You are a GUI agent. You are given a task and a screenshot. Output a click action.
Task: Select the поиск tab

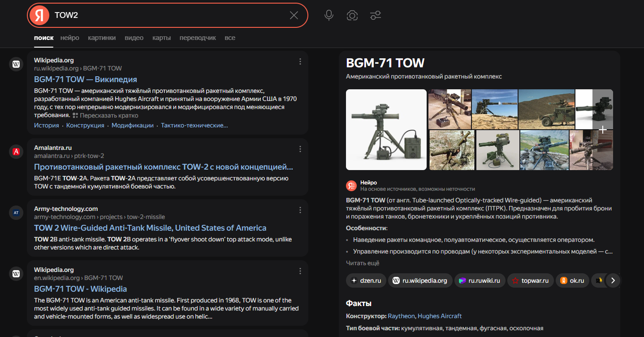(44, 38)
